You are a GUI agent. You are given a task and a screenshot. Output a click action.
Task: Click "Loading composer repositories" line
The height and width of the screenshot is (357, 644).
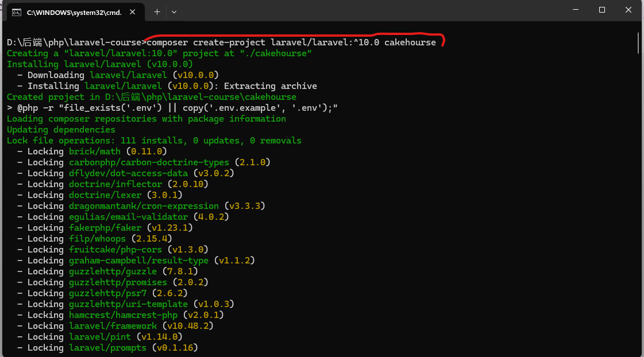146,119
